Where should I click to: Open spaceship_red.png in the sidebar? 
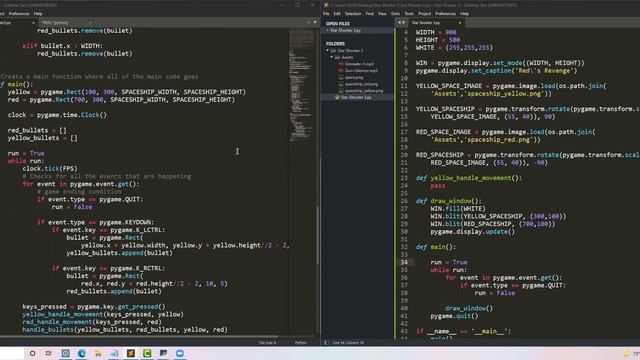(361, 84)
